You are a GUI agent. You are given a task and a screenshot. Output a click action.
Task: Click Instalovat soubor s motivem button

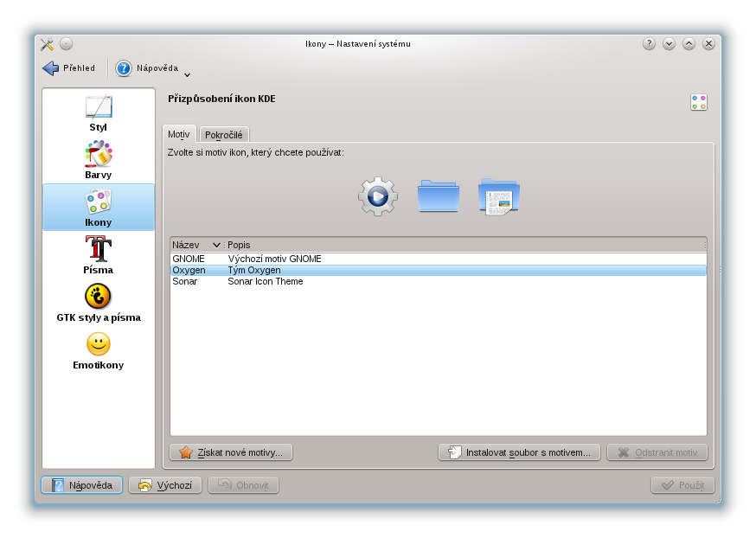519,452
